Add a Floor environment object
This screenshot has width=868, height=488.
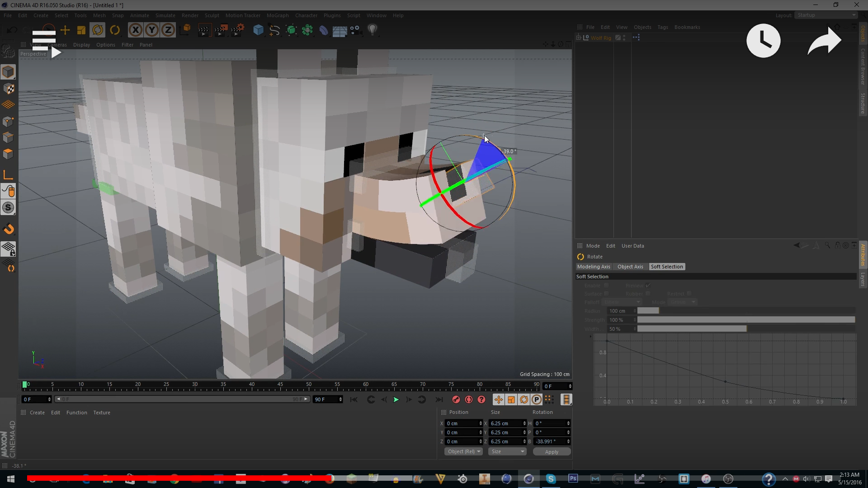(340, 30)
